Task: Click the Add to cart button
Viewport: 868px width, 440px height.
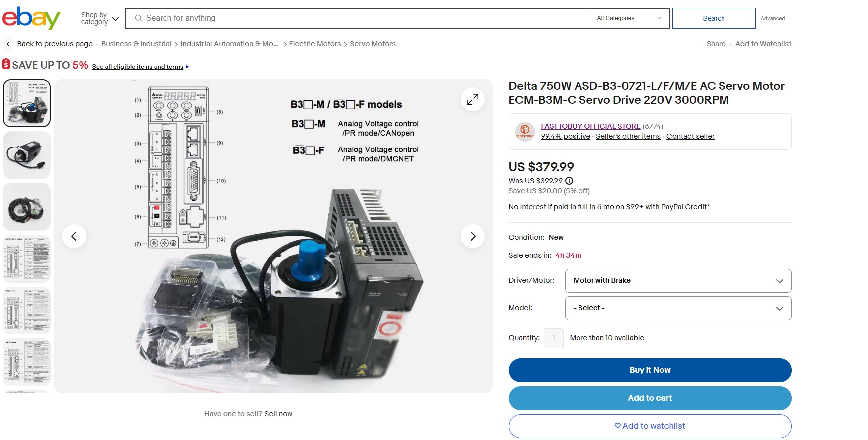Action: click(650, 398)
